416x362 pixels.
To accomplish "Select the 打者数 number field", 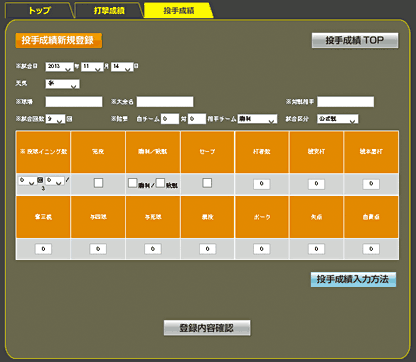I will [262, 184].
